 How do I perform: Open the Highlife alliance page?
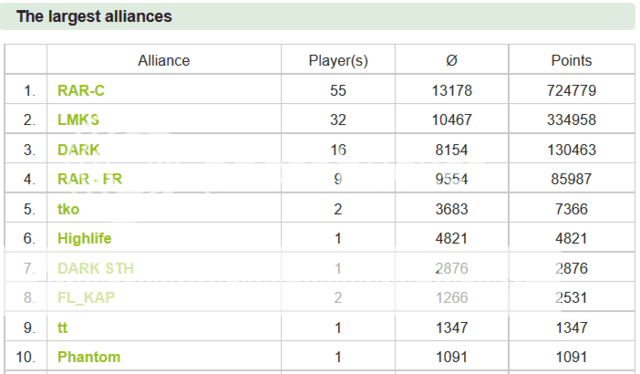[84, 238]
